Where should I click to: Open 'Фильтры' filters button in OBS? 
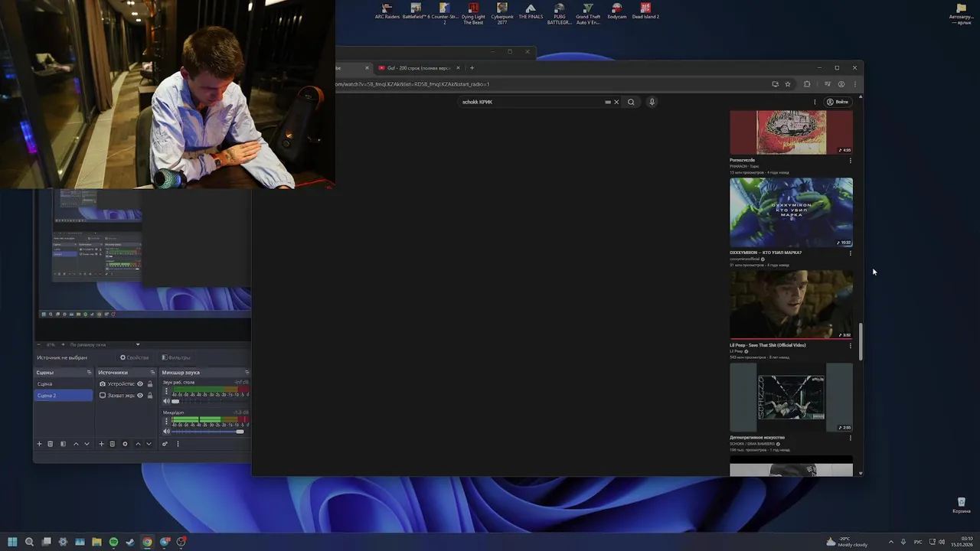[176, 357]
